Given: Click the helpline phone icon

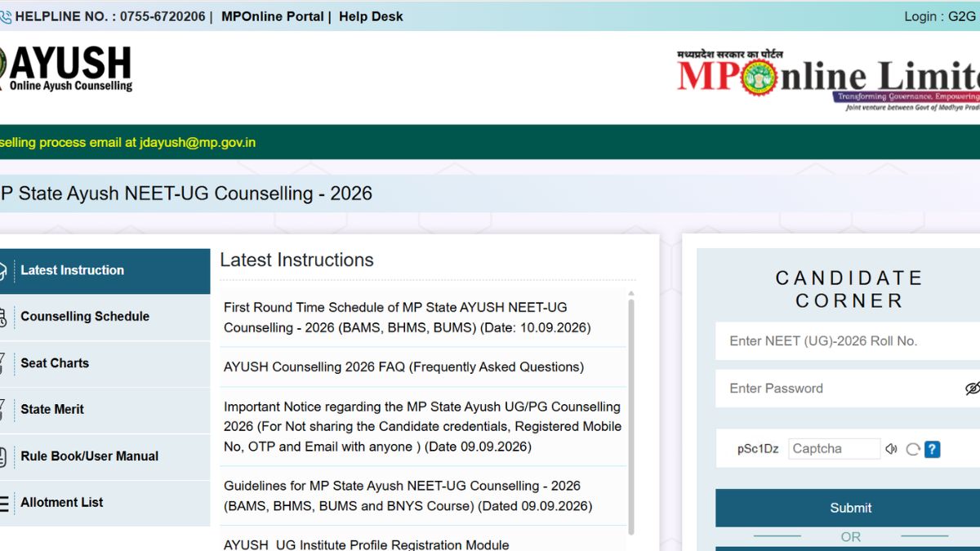Looking at the screenshot, I should click(5, 16).
